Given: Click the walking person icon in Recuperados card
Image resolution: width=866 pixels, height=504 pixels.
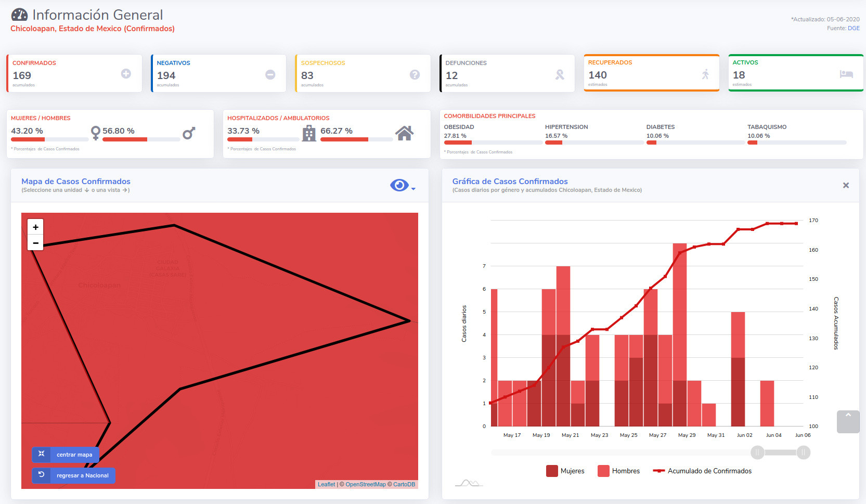Looking at the screenshot, I should click(705, 74).
